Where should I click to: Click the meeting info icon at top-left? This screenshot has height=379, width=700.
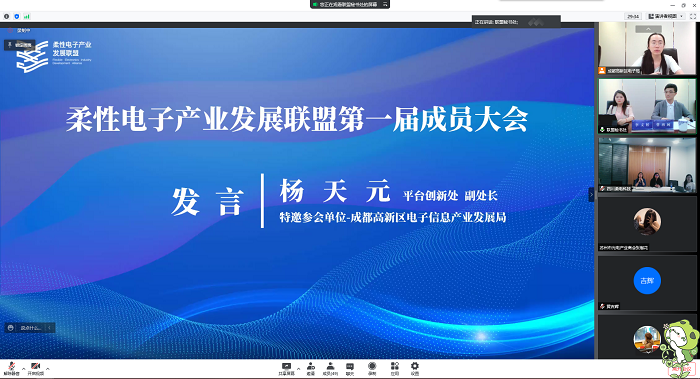6,17
